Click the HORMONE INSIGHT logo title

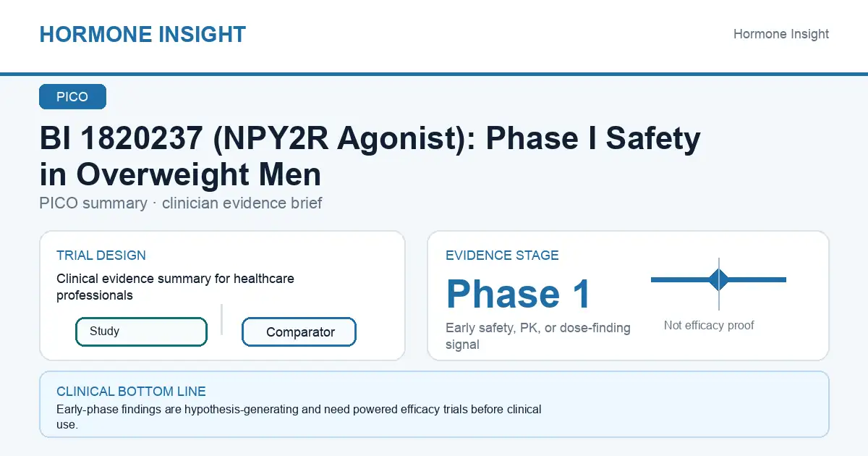[142, 34]
